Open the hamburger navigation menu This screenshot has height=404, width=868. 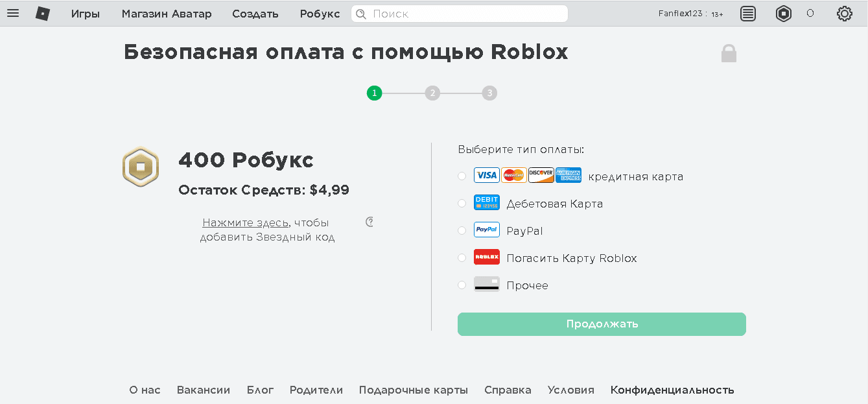tap(13, 13)
